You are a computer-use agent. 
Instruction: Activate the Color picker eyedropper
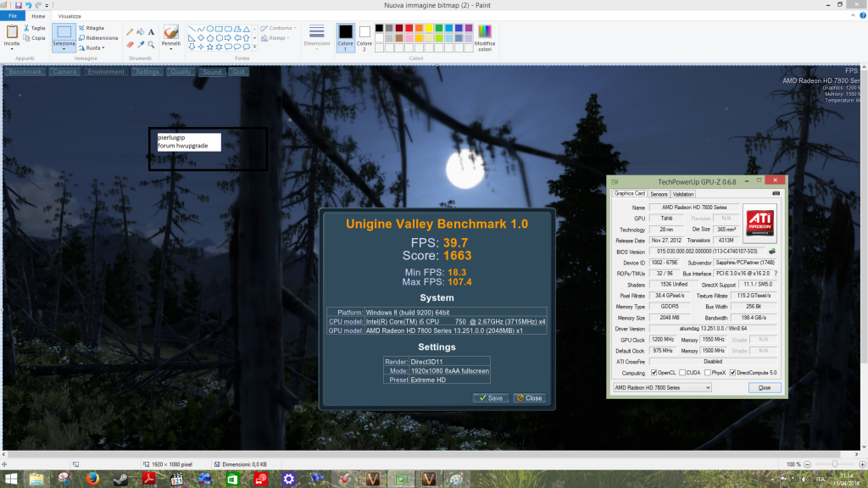pyautogui.click(x=141, y=44)
